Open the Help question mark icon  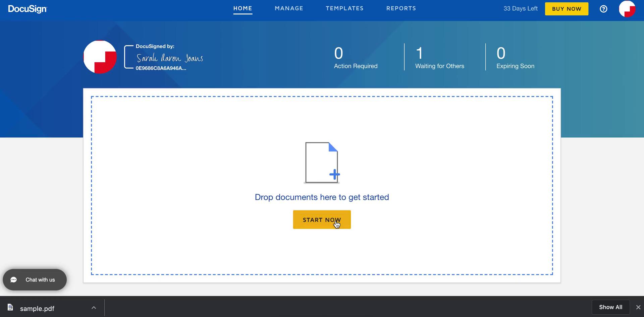click(x=603, y=9)
